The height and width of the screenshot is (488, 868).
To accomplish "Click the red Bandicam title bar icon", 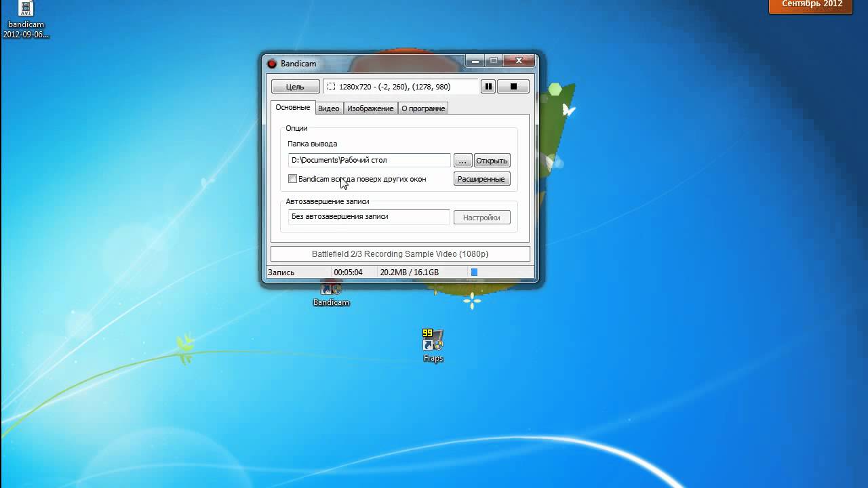I will pos(272,64).
